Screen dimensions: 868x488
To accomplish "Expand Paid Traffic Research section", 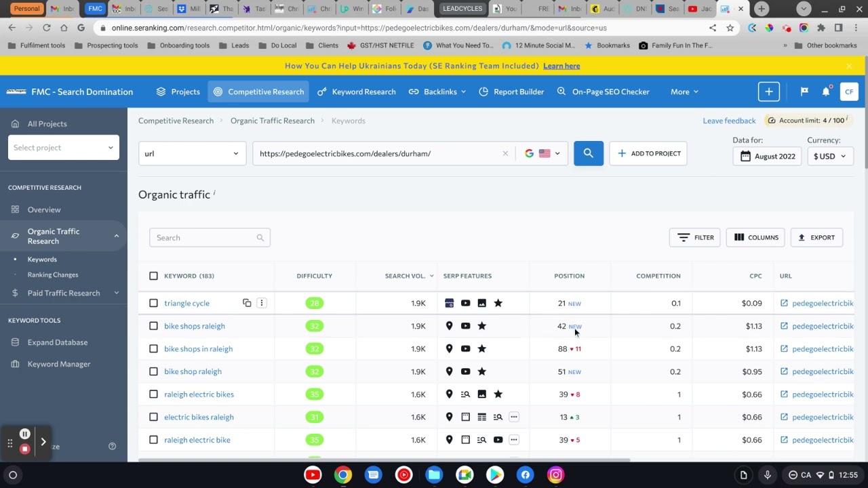I will [116, 293].
